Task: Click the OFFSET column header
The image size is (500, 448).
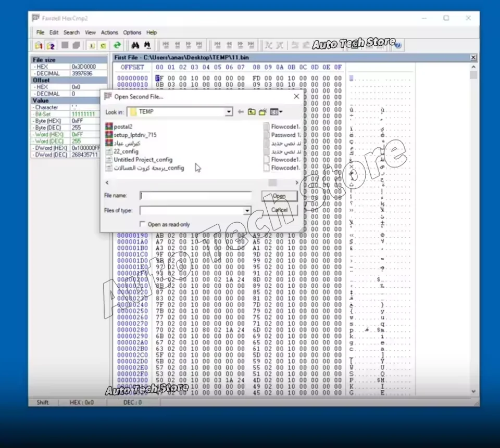Action: (x=132, y=67)
